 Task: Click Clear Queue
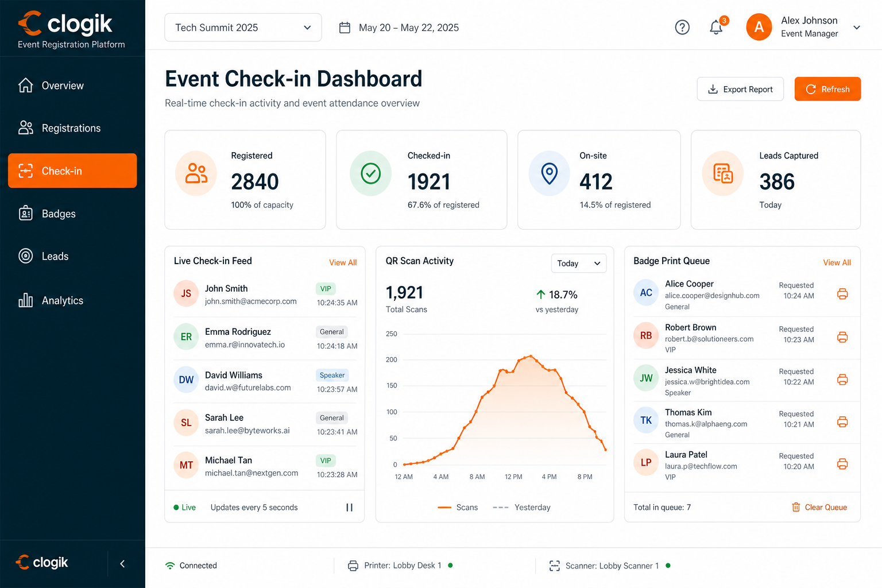tap(819, 507)
